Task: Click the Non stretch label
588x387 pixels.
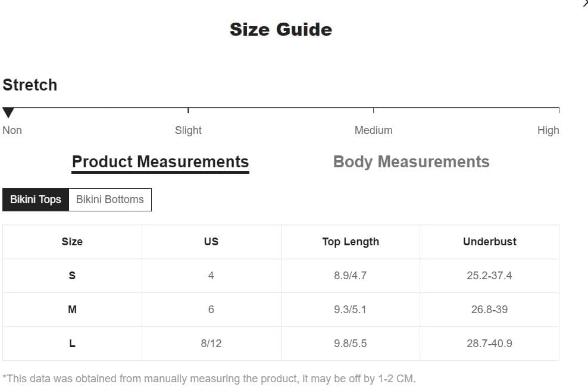Action: (12, 130)
